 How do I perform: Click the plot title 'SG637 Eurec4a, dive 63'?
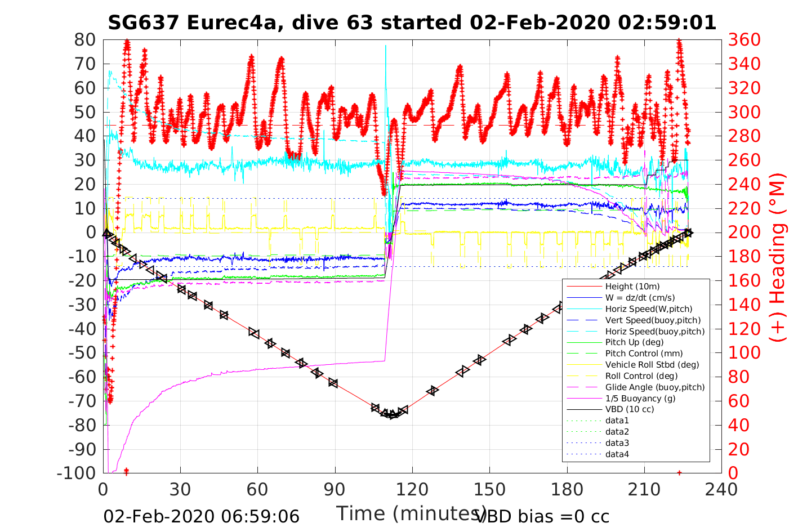coord(242,23)
